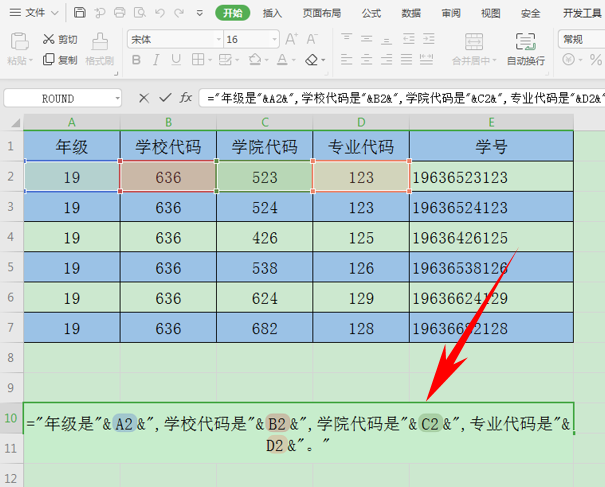
Task: Open Paste options dropdown arrow
Action: point(31,61)
